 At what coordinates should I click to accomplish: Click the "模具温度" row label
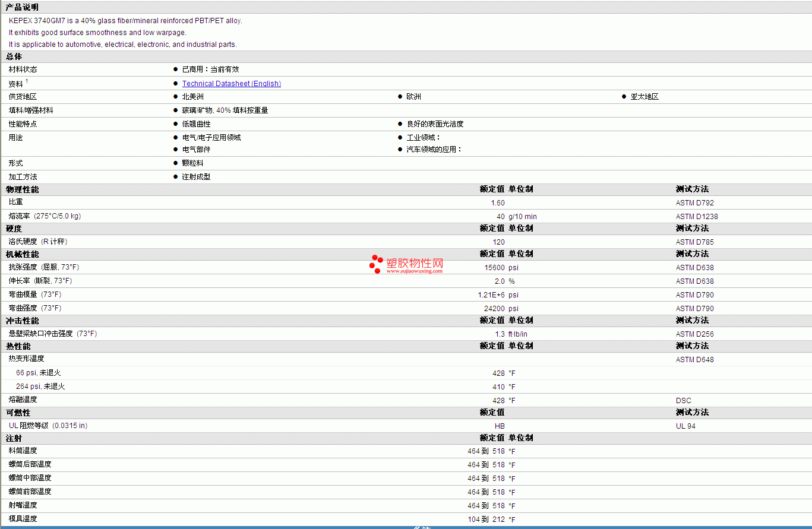(23, 519)
